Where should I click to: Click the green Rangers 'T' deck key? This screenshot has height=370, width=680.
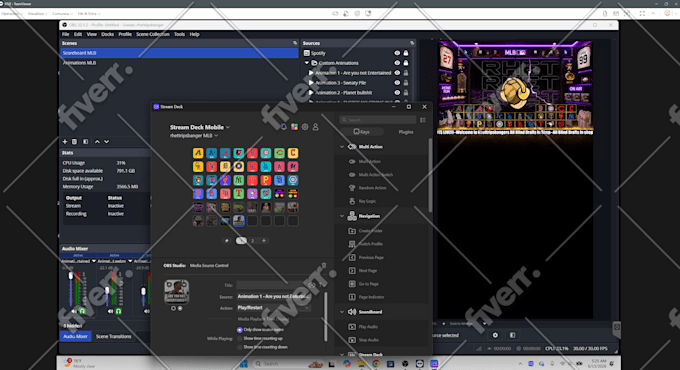239,193
